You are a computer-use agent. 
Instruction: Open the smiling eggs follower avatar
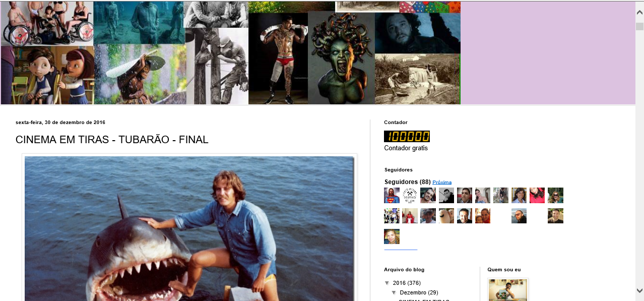click(446, 216)
